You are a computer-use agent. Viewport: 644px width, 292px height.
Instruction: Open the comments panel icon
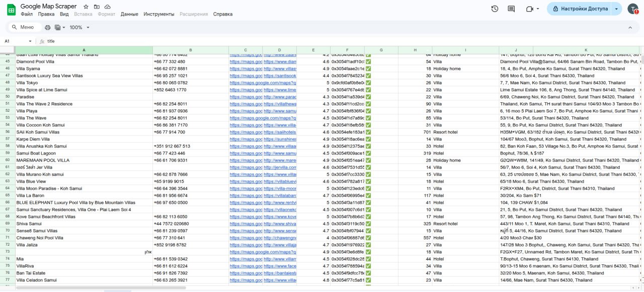[511, 9]
